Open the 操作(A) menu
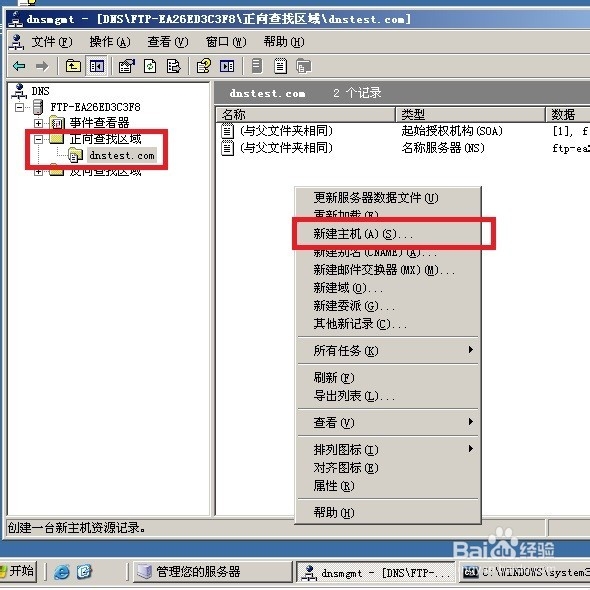590x590 pixels. point(110,42)
